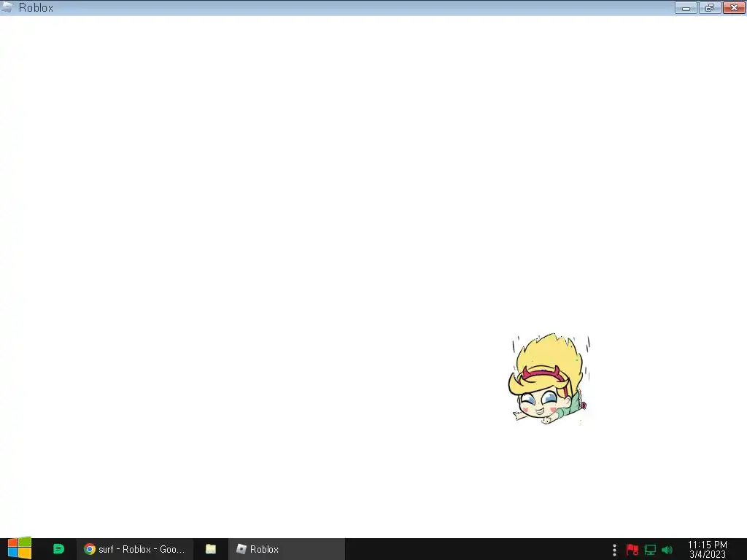Open File Explorer from the taskbar
This screenshot has width=747, height=560.
click(211, 549)
